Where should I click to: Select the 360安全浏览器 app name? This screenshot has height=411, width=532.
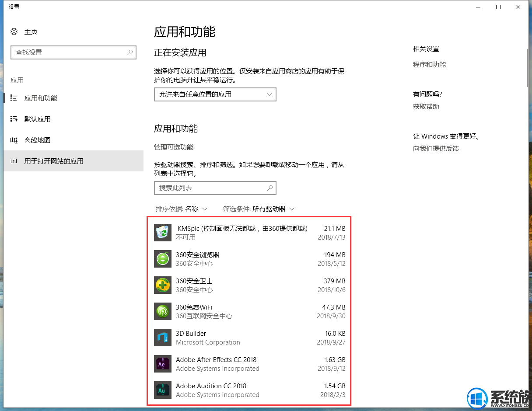tap(198, 254)
